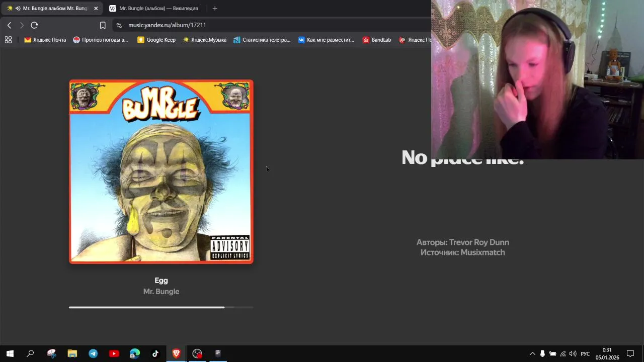
Task: Open TikTok from the taskbar
Action: (x=155, y=353)
